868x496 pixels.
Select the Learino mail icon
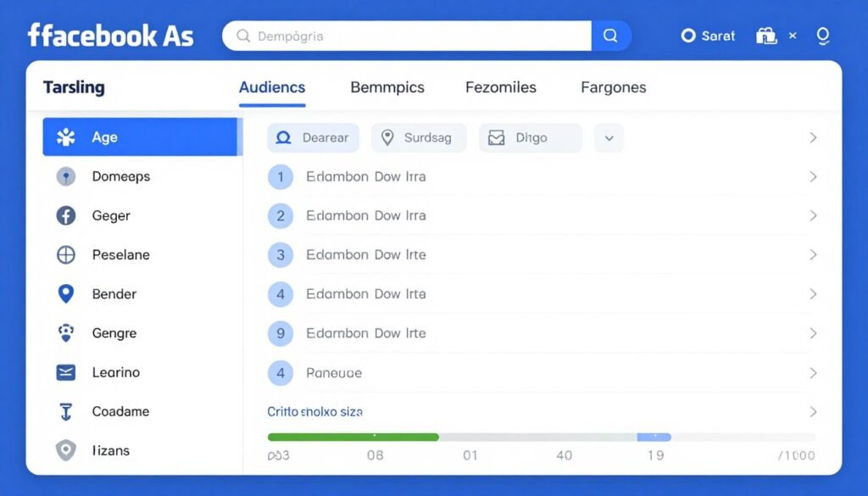point(66,372)
